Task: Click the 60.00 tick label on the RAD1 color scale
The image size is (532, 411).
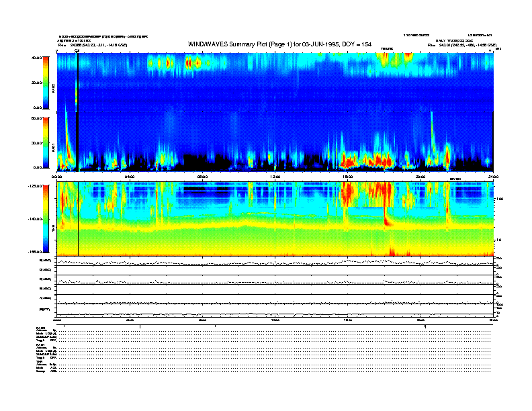Action: pyautogui.click(x=36, y=118)
